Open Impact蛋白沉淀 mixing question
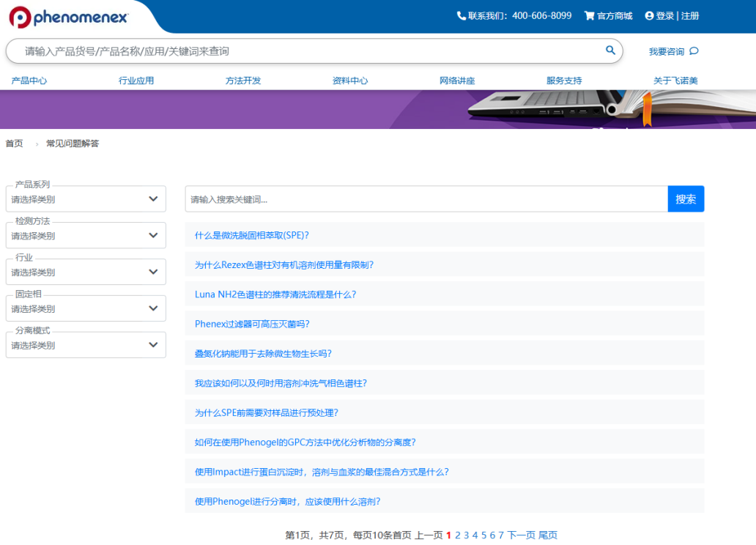 322,472
